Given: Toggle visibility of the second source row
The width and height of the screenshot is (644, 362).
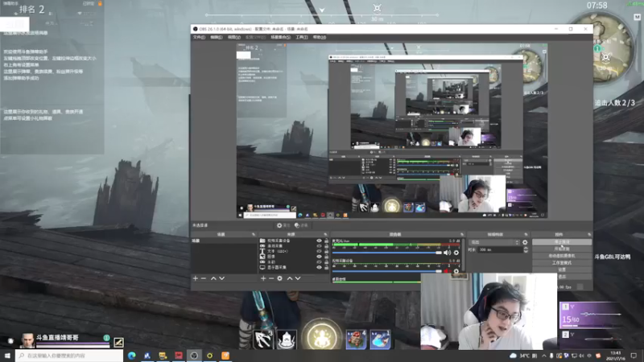Looking at the screenshot, I should click(x=319, y=246).
